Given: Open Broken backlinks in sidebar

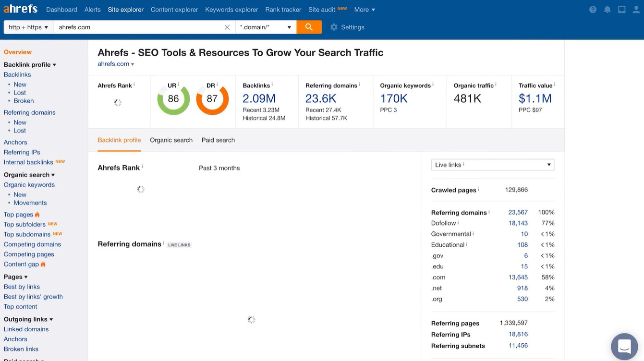Looking at the screenshot, I should [x=24, y=101].
